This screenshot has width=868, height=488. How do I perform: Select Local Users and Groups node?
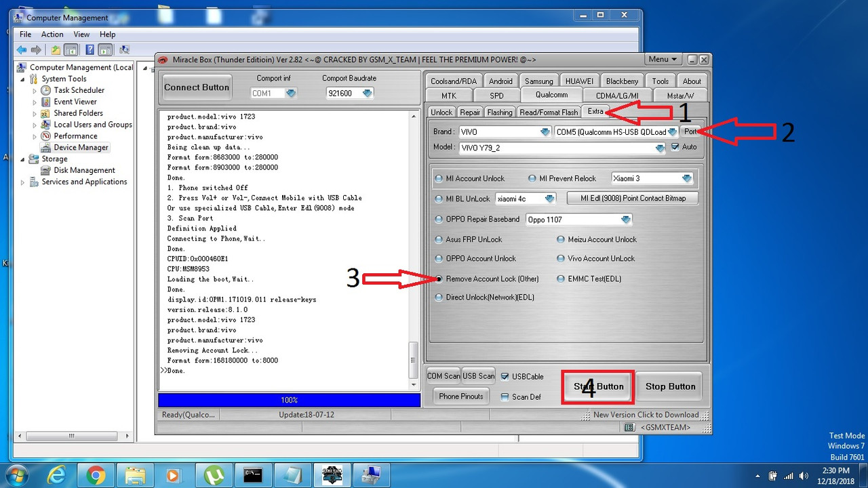[x=93, y=125]
